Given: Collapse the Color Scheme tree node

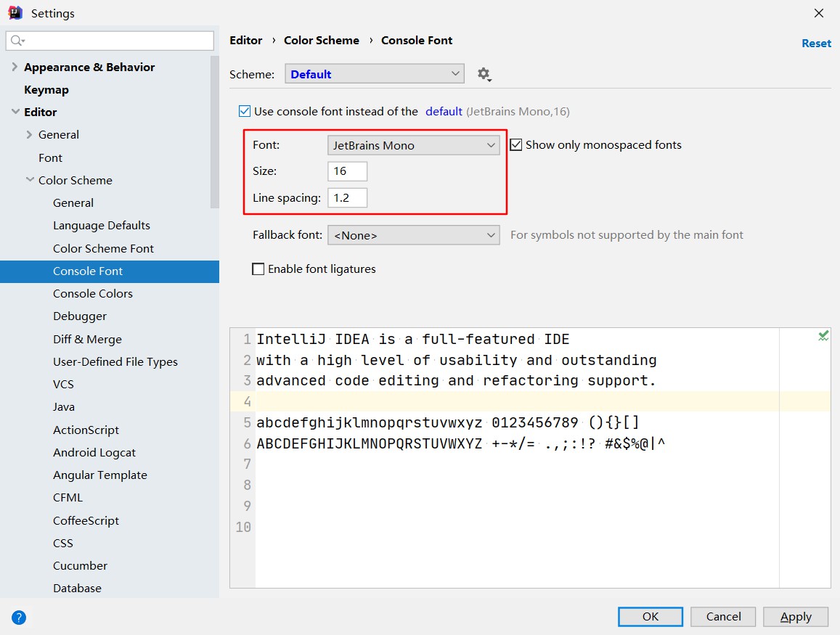Looking at the screenshot, I should [30, 180].
